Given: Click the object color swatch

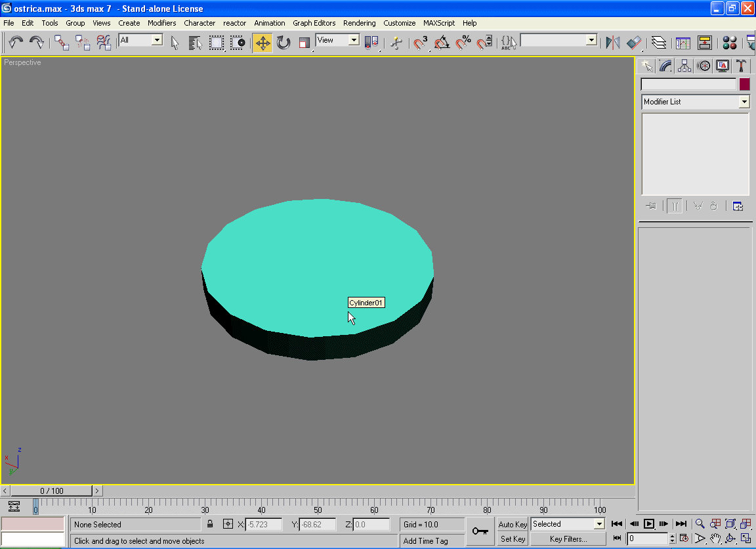Looking at the screenshot, I should pyautogui.click(x=744, y=85).
